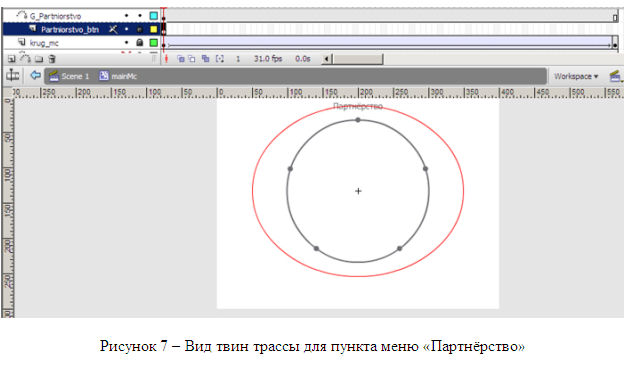The width and height of the screenshot is (628, 365).
Task: Click the crosshair center point on stage
Action: (x=358, y=191)
